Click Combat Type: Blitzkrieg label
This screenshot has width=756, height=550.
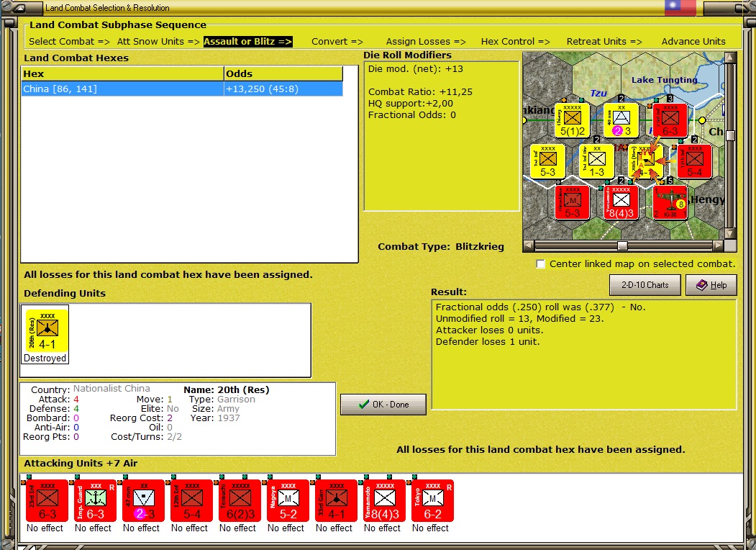[x=441, y=246]
